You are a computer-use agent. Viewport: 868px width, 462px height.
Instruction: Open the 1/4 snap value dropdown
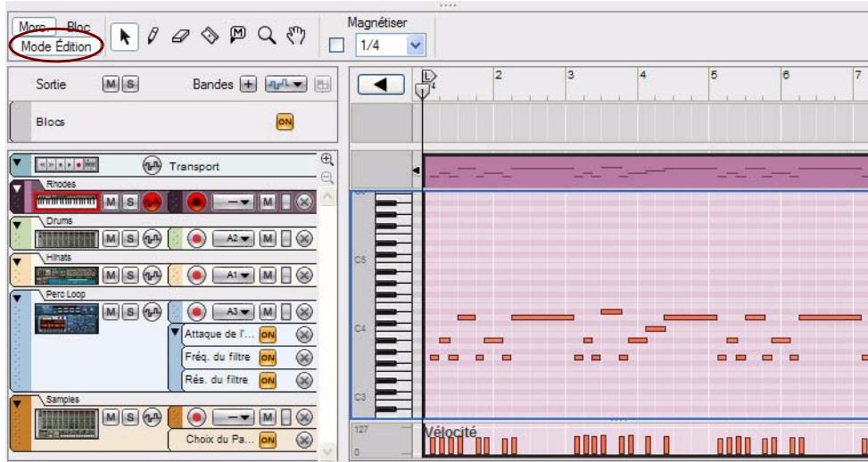click(x=415, y=45)
